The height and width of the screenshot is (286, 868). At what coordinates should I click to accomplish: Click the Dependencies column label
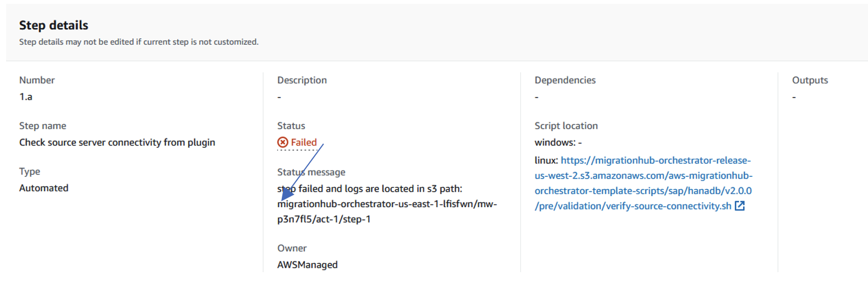(x=565, y=80)
